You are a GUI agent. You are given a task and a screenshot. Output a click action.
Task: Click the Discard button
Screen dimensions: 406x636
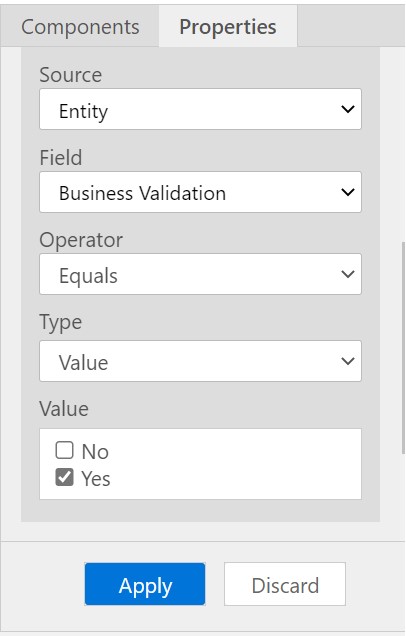(285, 584)
